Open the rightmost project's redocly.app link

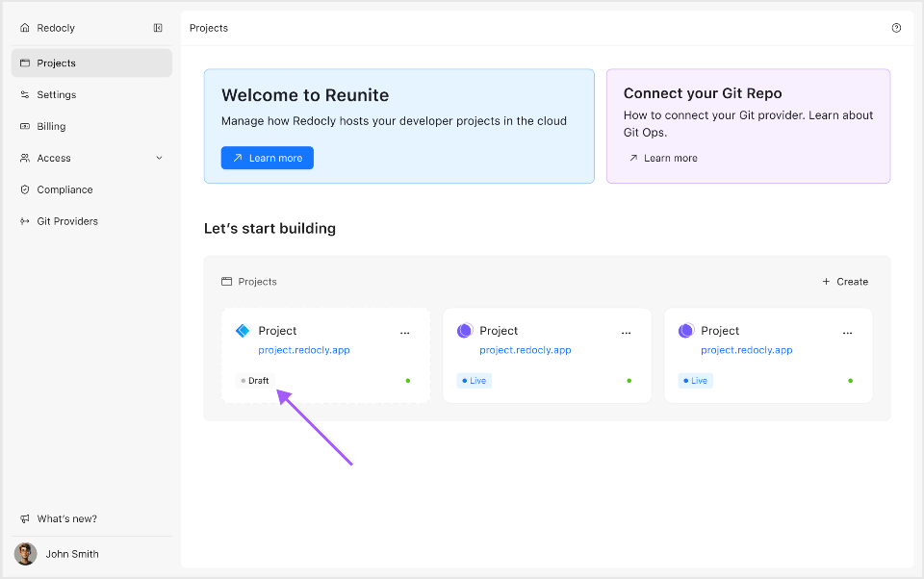click(747, 350)
